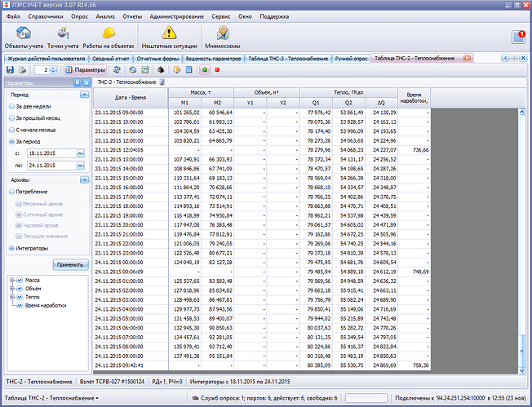532x407 pixels.
Task: Open the Поддержка menu
Action: [274, 16]
